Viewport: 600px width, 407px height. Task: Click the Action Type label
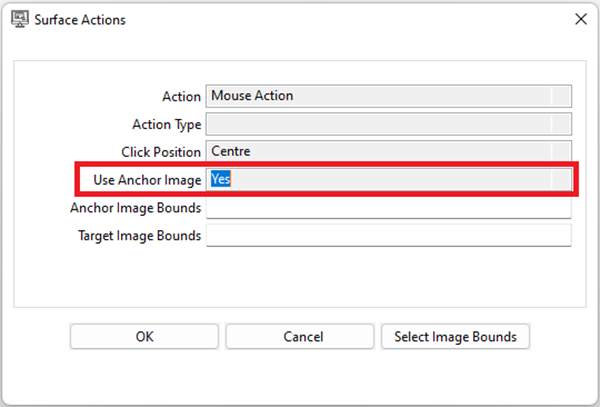pos(166,125)
